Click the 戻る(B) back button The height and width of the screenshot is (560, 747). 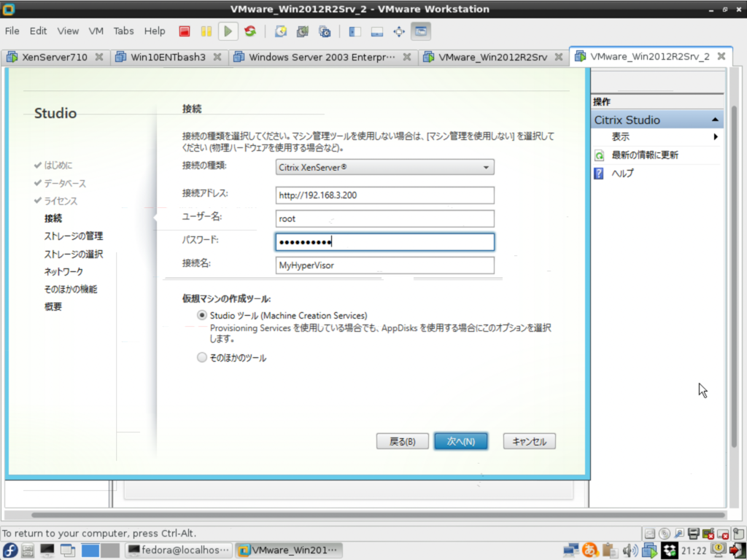pos(403,441)
